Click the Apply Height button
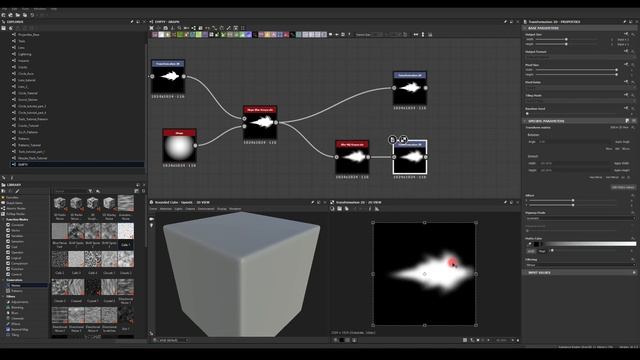The image size is (640, 360). 622,170
